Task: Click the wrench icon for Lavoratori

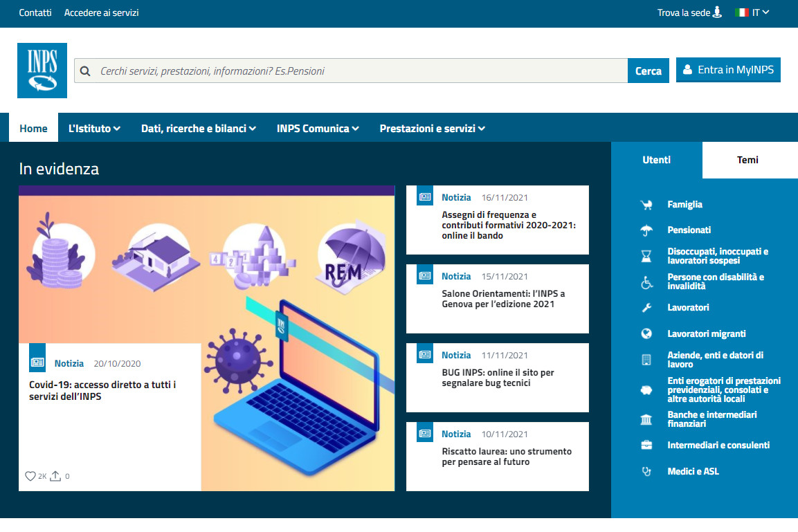Action: click(x=646, y=308)
